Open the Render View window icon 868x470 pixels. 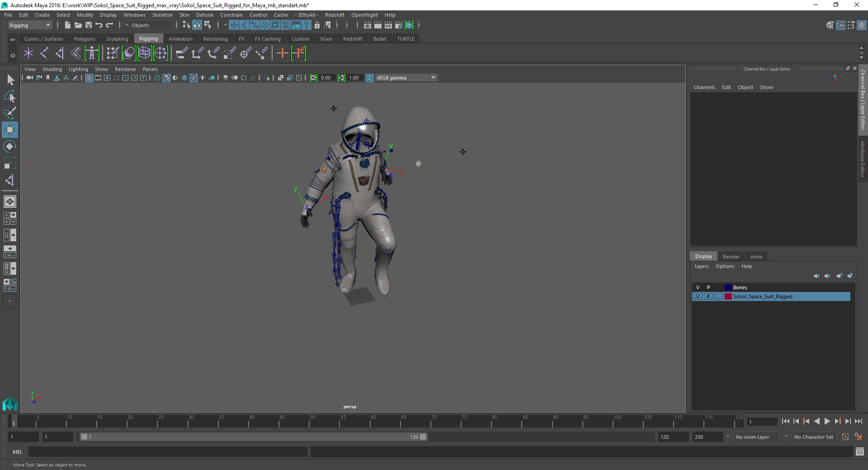coord(368,25)
